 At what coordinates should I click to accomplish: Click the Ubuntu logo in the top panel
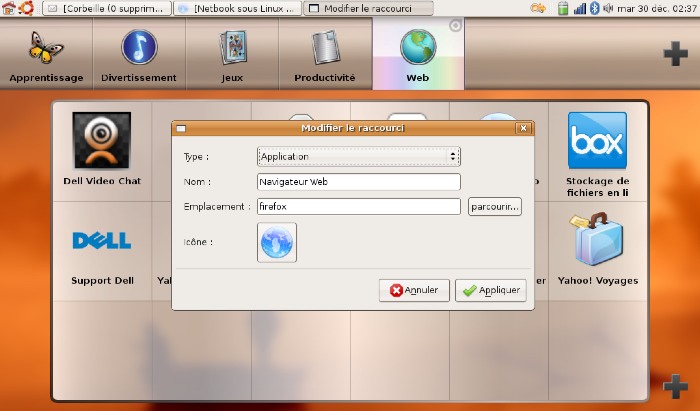26,8
